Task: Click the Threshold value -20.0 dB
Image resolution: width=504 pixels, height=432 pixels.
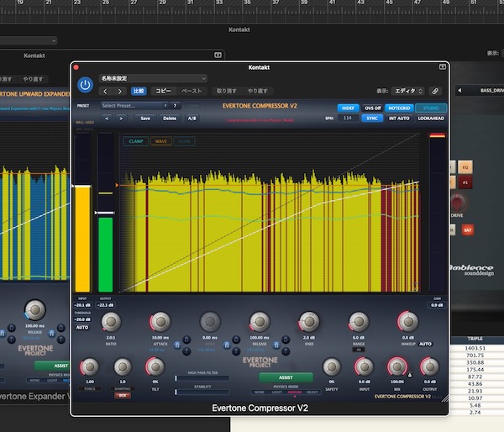Action: [x=82, y=319]
